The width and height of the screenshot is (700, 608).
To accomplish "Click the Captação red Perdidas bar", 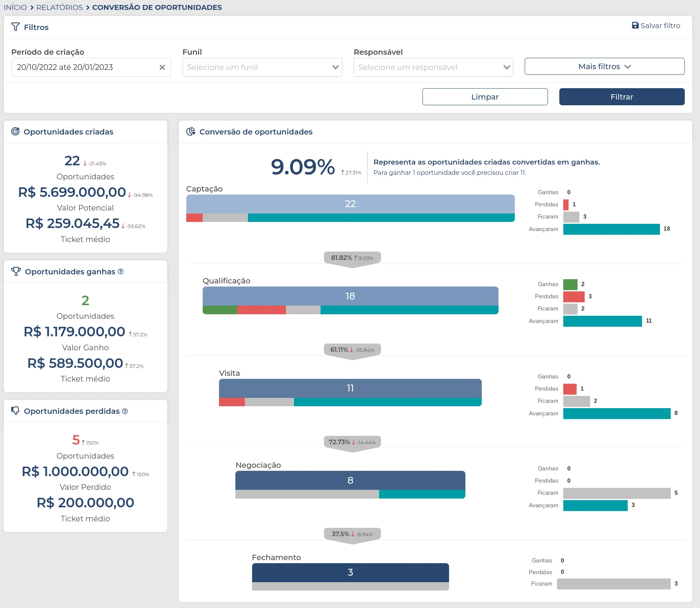I will click(566, 204).
